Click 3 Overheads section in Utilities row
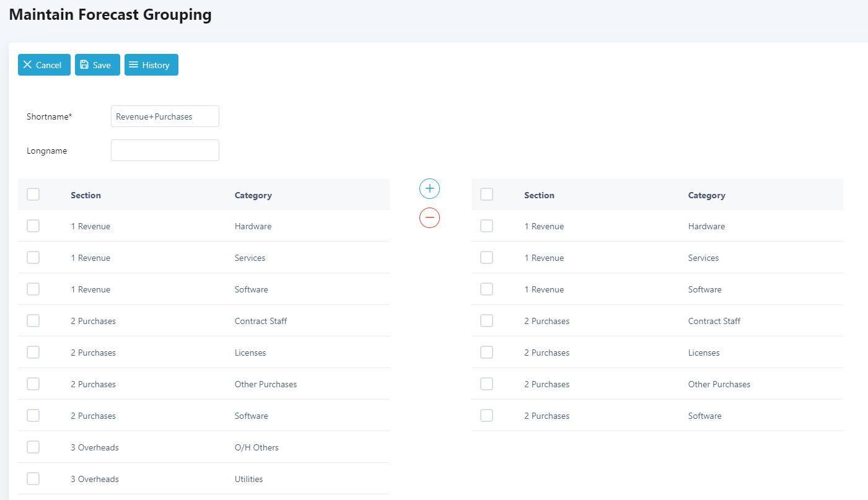Image resolution: width=868 pixels, height=500 pixels. tap(95, 479)
